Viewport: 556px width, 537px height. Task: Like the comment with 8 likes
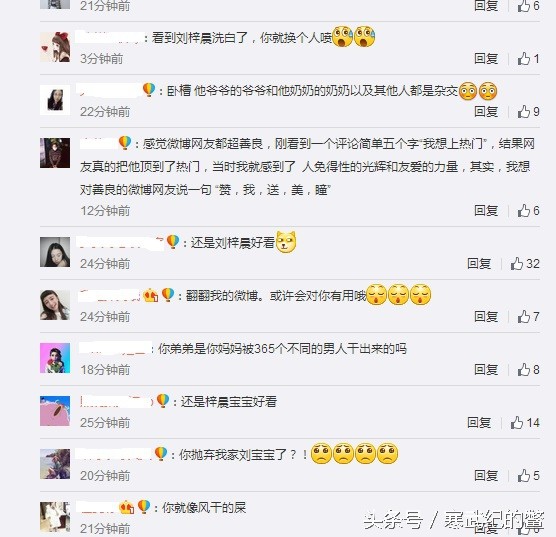(x=524, y=370)
